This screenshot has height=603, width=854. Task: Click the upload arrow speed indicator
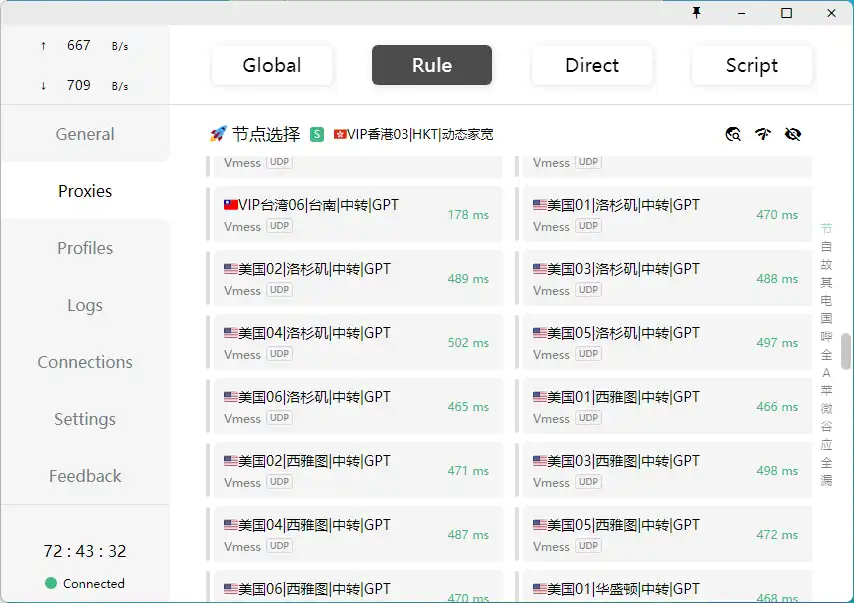click(44, 46)
